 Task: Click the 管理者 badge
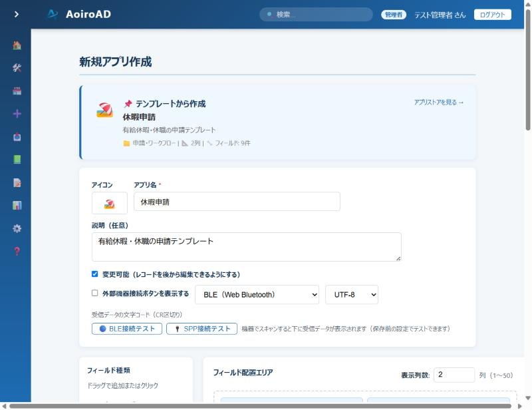394,15
